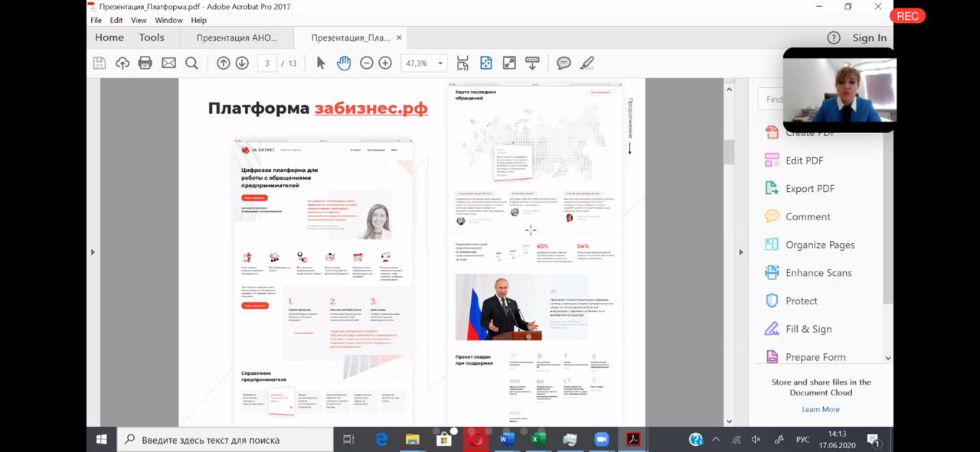Open the Protect shield icon
This screenshot has width=980, height=452.
coord(772,301)
